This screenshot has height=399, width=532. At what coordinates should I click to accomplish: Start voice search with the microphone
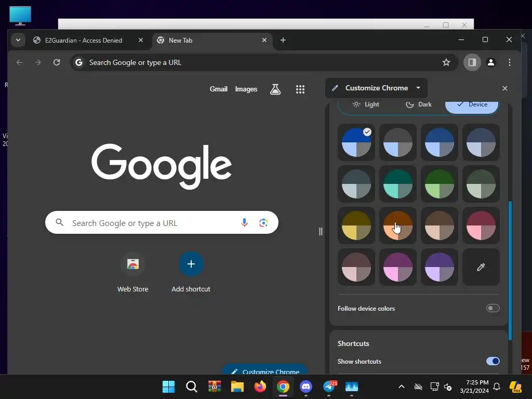pyautogui.click(x=244, y=222)
